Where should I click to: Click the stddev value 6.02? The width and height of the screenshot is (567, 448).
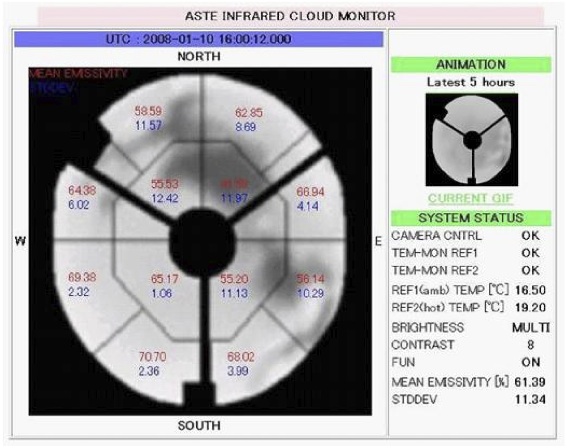(x=78, y=205)
